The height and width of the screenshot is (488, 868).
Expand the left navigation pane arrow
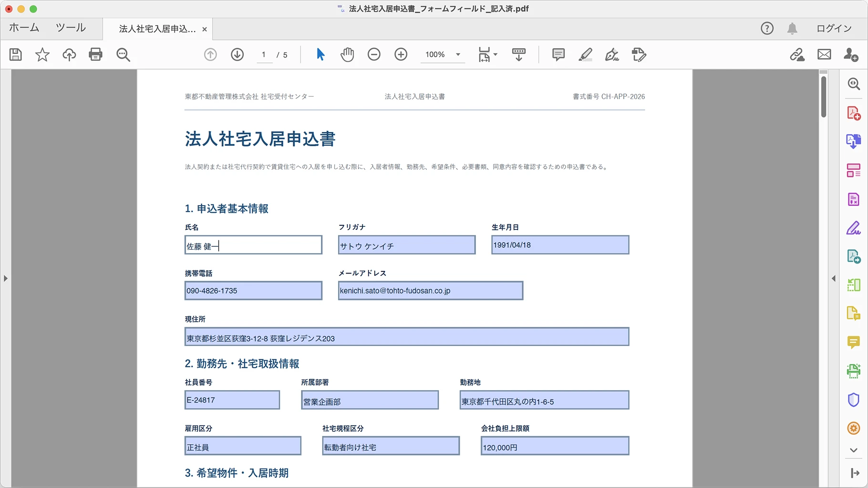tap(6, 278)
